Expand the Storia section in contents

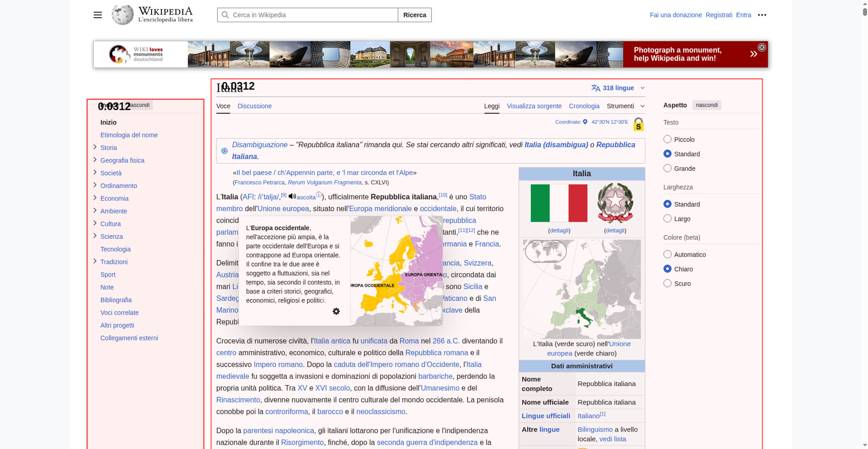[x=95, y=147]
